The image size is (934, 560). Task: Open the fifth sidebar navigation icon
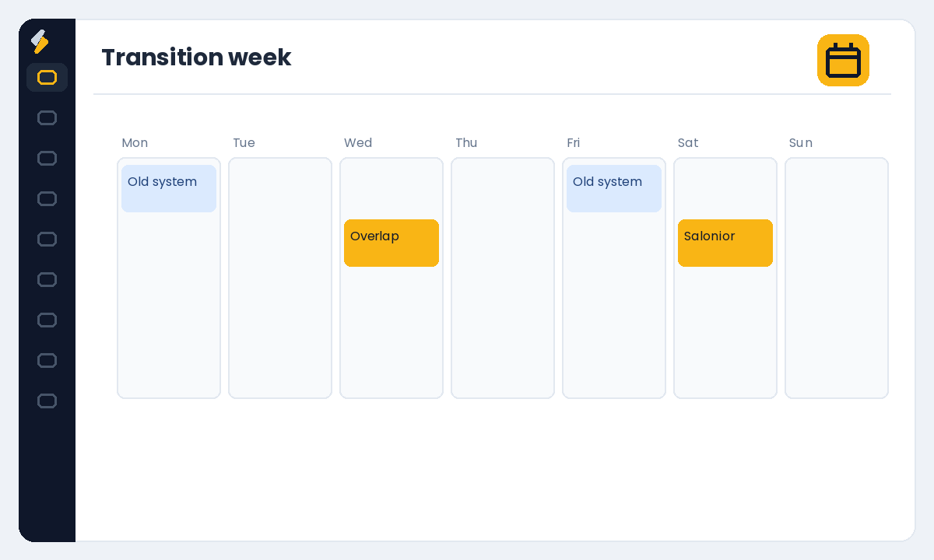tap(47, 239)
